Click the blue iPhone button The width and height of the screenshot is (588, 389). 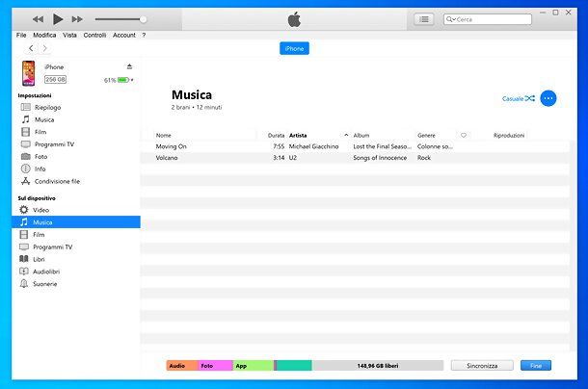pyautogui.click(x=294, y=48)
